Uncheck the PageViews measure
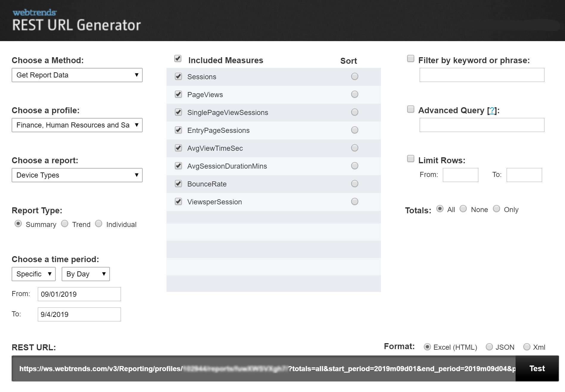 178,94
